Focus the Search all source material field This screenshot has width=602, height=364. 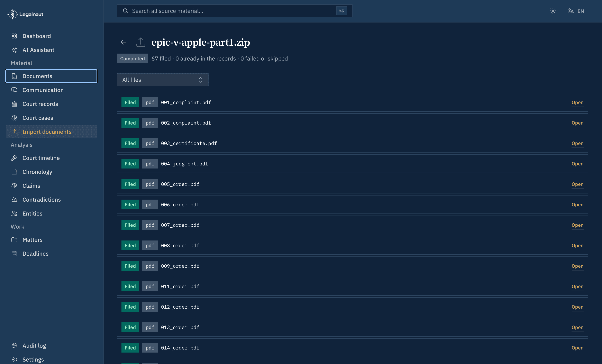click(x=235, y=11)
